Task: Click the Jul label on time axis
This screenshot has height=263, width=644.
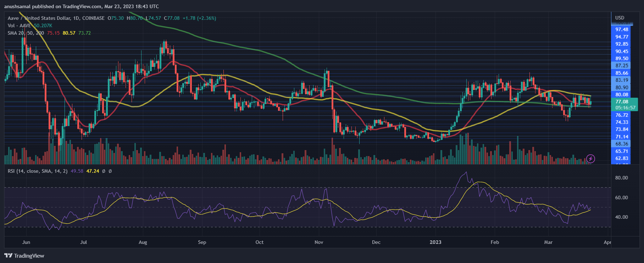Action: click(x=84, y=242)
